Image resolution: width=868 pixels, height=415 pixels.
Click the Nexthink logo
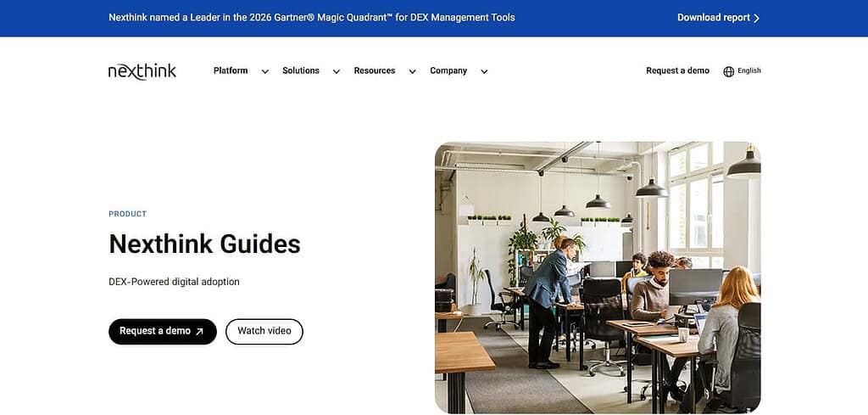pos(142,71)
